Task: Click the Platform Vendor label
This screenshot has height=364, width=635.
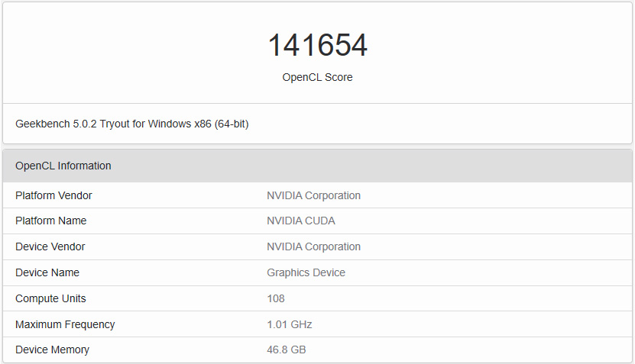Action: tap(53, 195)
